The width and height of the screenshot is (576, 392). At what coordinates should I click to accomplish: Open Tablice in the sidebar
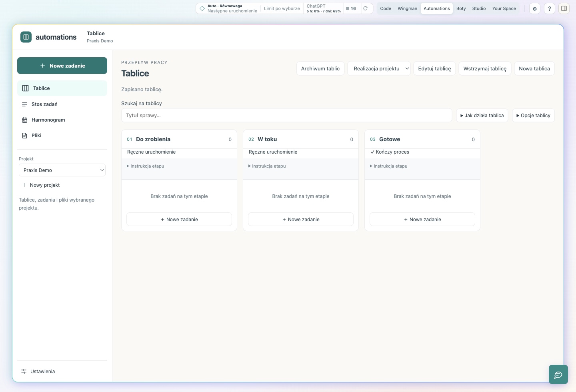pyautogui.click(x=62, y=88)
